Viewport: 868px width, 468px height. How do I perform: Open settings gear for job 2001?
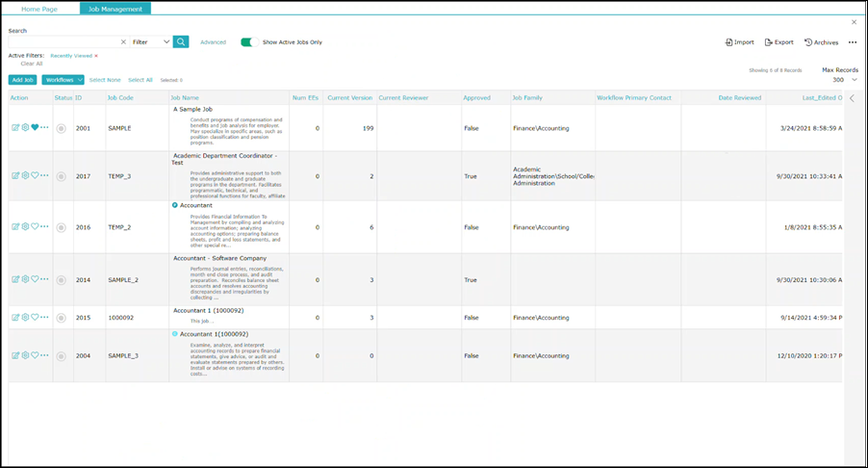point(25,127)
